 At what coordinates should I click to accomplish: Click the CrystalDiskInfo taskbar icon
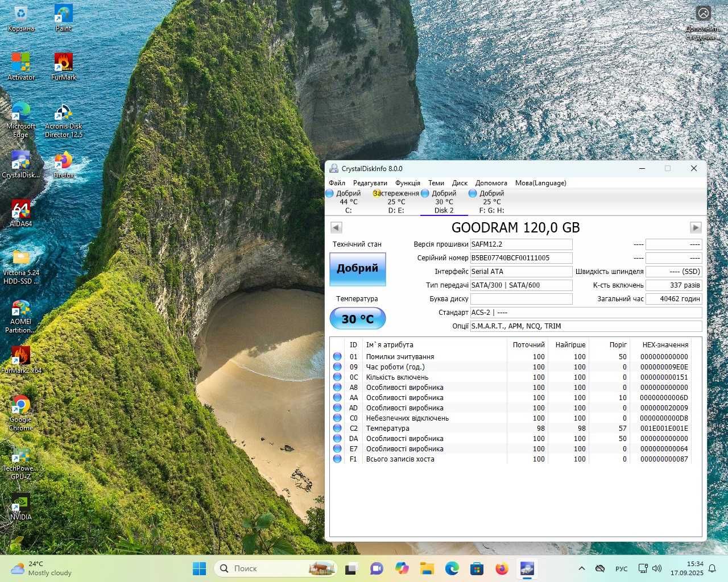pos(527,568)
